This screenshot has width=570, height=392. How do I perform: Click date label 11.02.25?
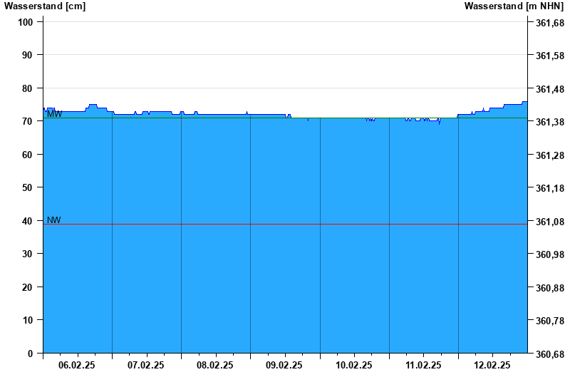click(x=423, y=365)
